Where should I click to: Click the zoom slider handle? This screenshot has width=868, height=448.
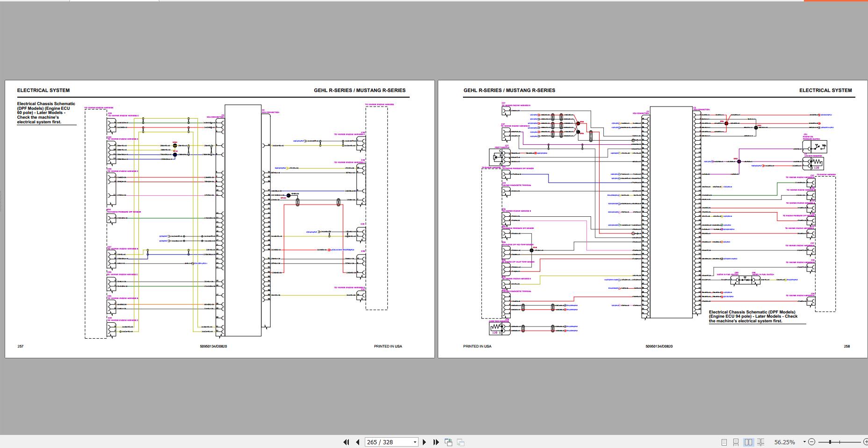point(830,442)
